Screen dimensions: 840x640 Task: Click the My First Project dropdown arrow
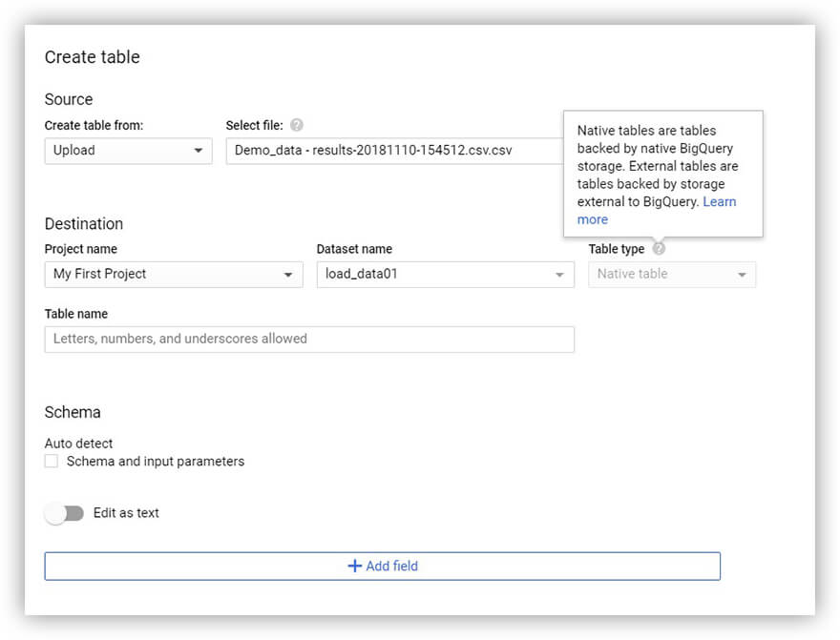click(x=288, y=275)
